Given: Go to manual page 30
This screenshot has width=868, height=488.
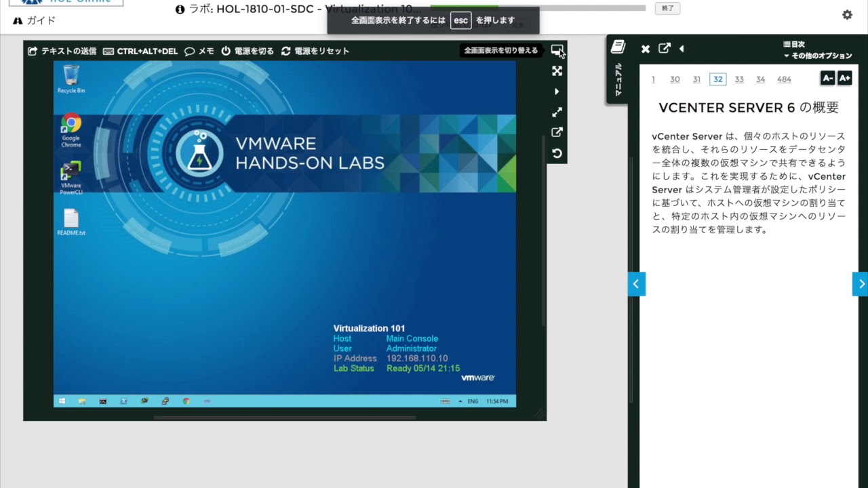Looking at the screenshot, I should pyautogui.click(x=675, y=79).
